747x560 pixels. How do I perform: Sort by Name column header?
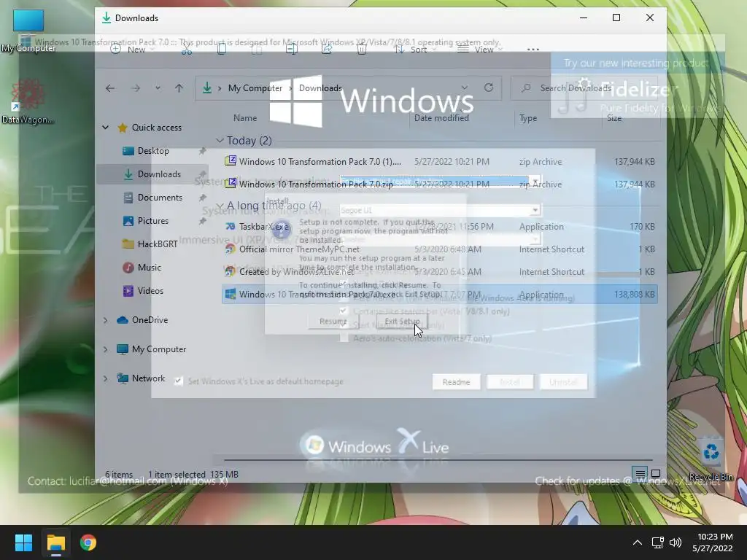point(245,118)
